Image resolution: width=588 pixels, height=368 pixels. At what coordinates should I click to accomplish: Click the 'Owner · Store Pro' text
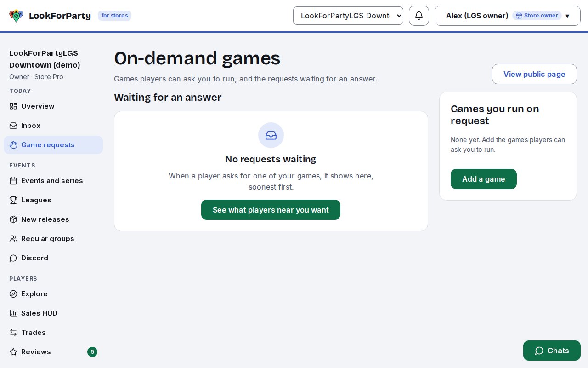point(36,77)
